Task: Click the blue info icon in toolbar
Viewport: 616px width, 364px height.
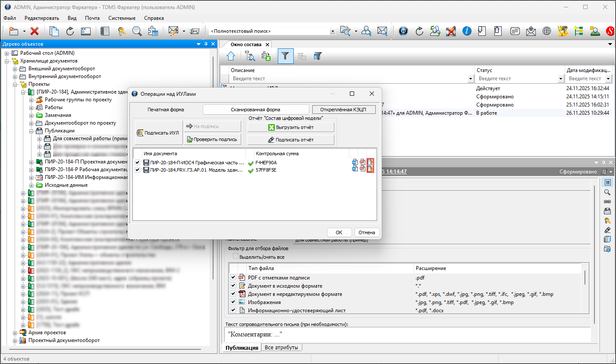Action: (466, 31)
